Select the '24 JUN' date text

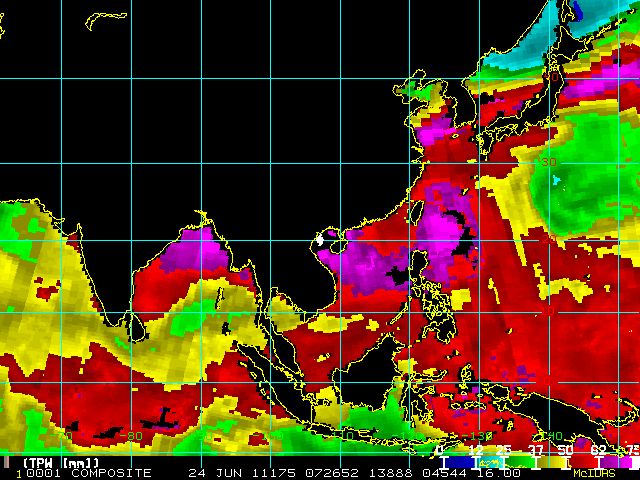pyautogui.click(x=214, y=473)
